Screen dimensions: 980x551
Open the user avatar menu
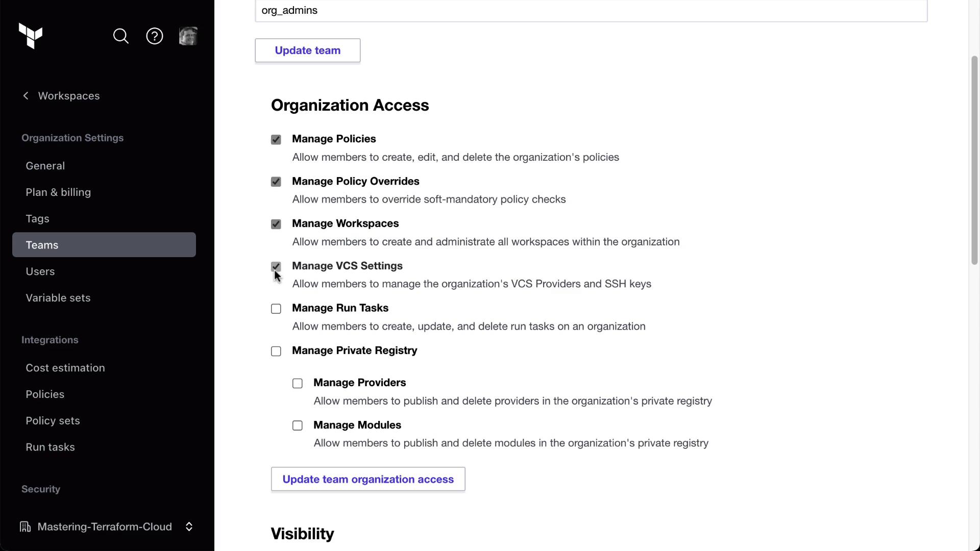[188, 36]
